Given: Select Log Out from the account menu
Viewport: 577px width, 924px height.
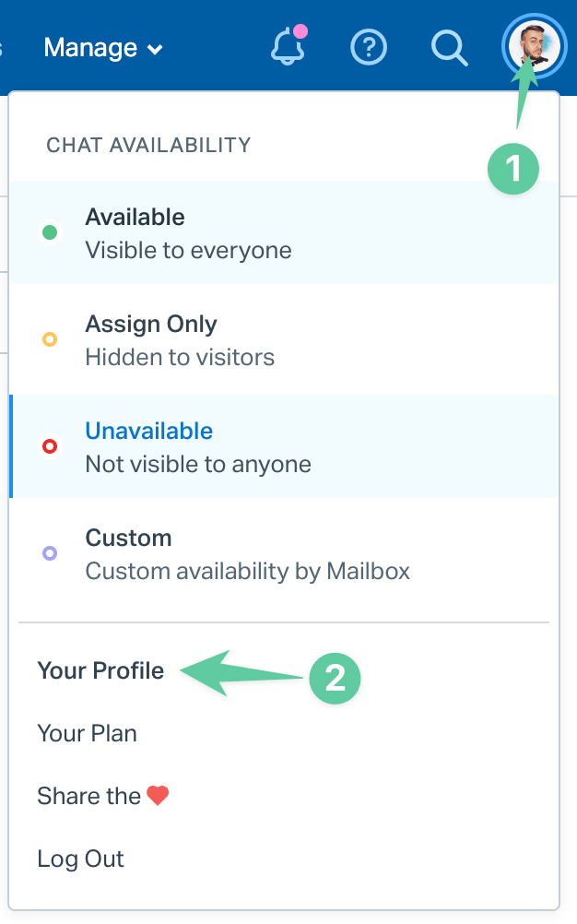Looking at the screenshot, I should (80, 858).
